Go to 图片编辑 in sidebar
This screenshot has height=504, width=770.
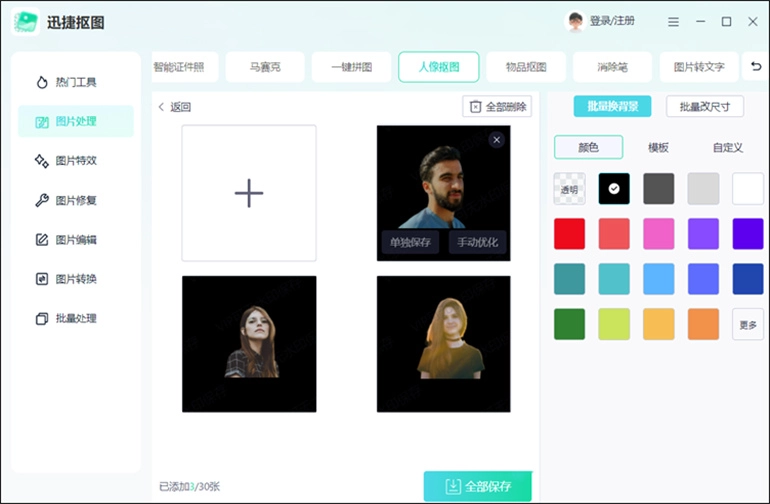tap(75, 240)
